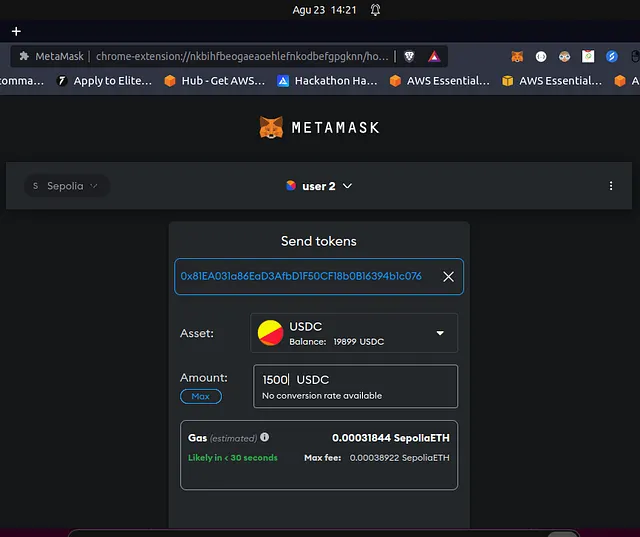The height and width of the screenshot is (537, 640).
Task: Open the MetaMask extension icon in toolbar
Action: coord(517,57)
